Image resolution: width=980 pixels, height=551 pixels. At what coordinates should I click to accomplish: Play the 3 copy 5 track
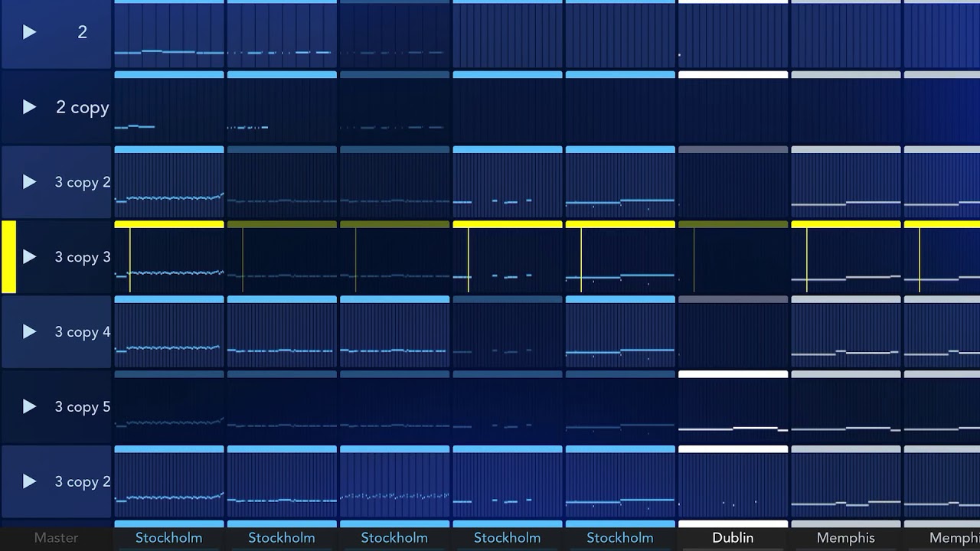click(29, 406)
